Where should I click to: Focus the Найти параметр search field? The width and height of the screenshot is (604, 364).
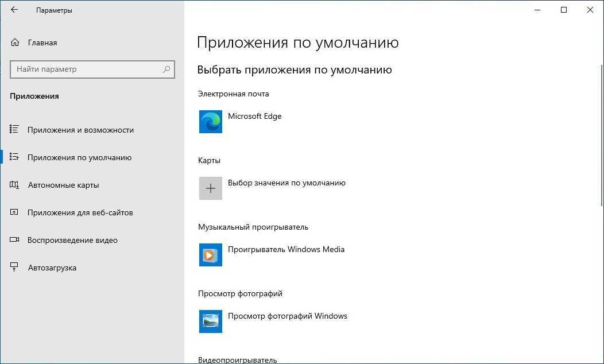92,69
